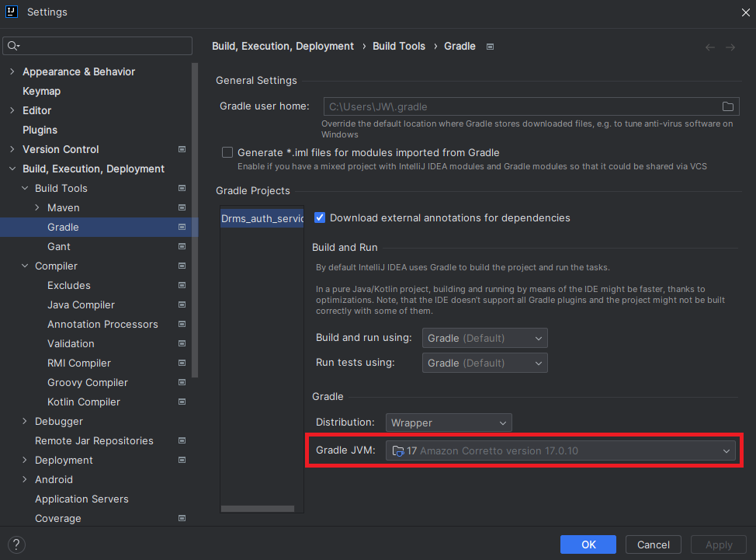Click project icon next to Coverage

(x=182, y=518)
